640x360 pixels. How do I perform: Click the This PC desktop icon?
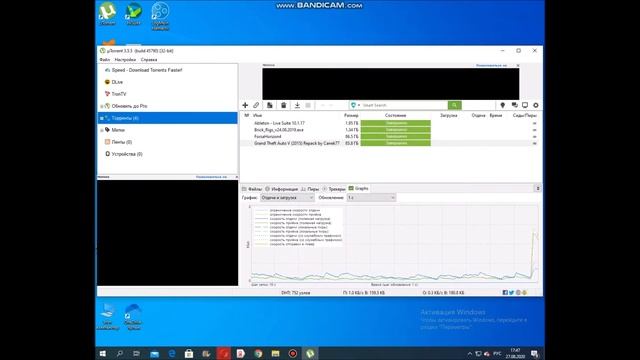(x=107, y=317)
